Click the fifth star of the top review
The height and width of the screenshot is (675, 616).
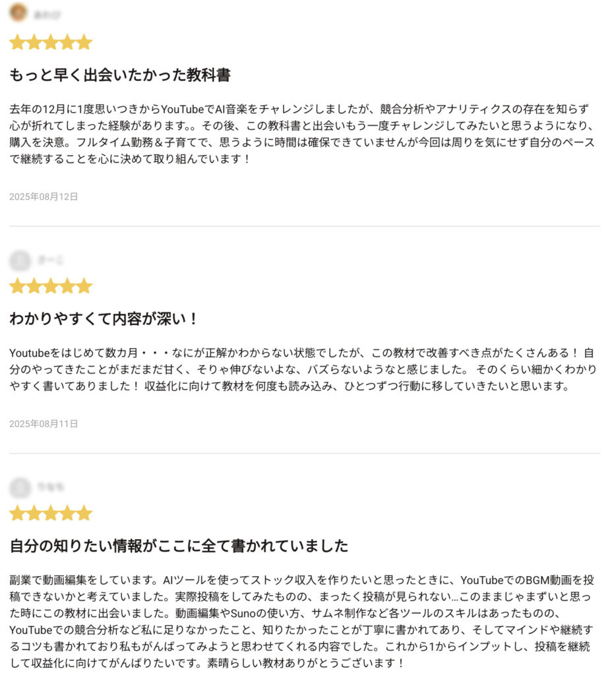coord(84,42)
